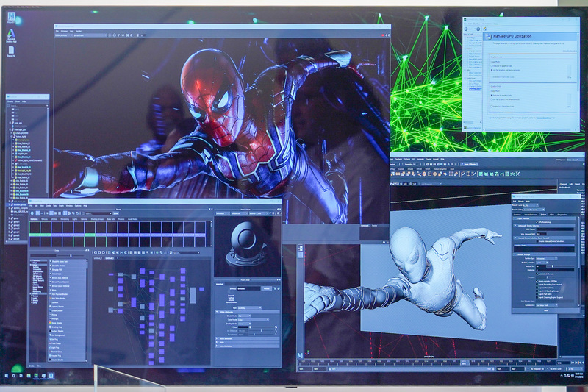Click Manage Quadro settings link in NVIDIA panel
Image resolution: width=588 pixels, height=392 pixels.
[543, 118]
